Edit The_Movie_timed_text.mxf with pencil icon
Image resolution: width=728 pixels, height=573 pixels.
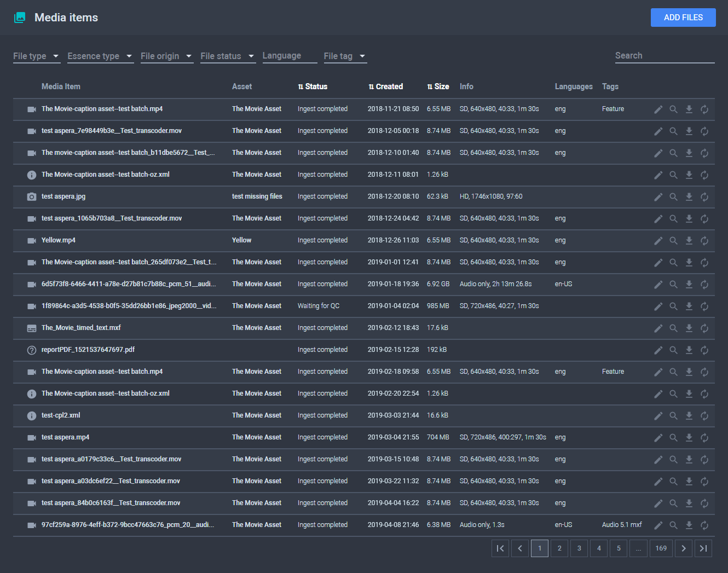coord(658,328)
